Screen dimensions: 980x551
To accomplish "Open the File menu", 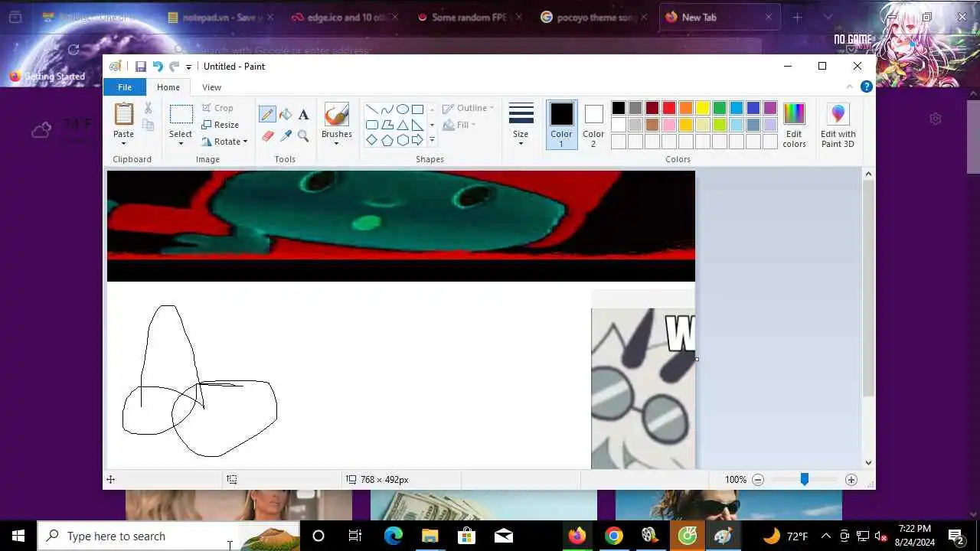I will 124,87.
